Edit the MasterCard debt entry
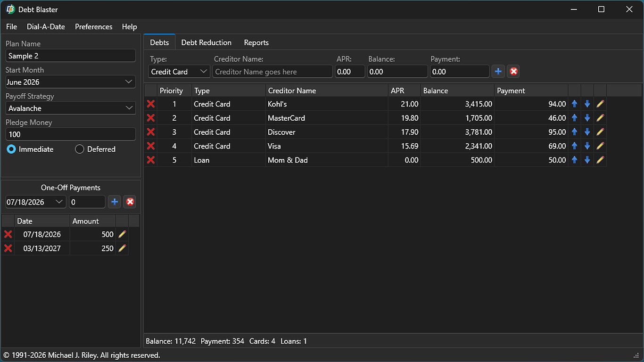This screenshot has height=362, width=644. [600, 118]
